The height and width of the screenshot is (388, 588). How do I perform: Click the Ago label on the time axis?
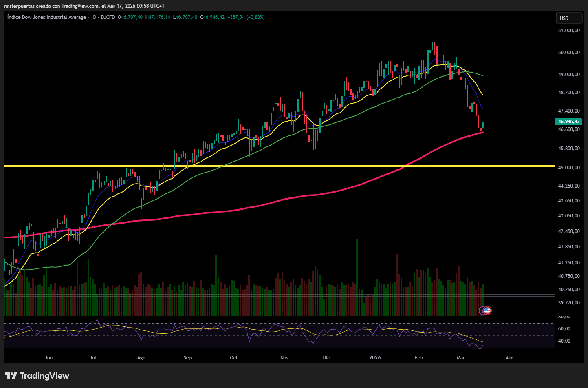pyautogui.click(x=141, y=358)
